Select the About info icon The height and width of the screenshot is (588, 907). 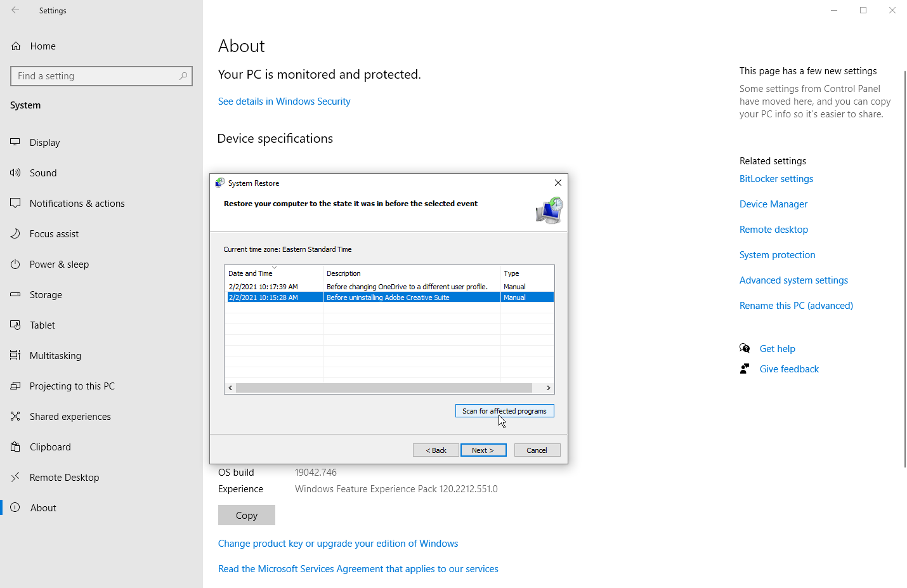[x=15, y=507]
